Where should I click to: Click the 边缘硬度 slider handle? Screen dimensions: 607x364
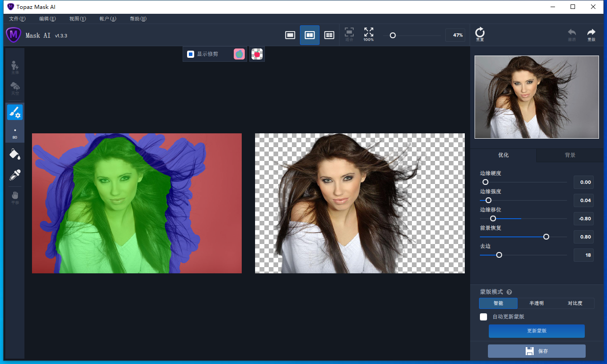point(485,182)
